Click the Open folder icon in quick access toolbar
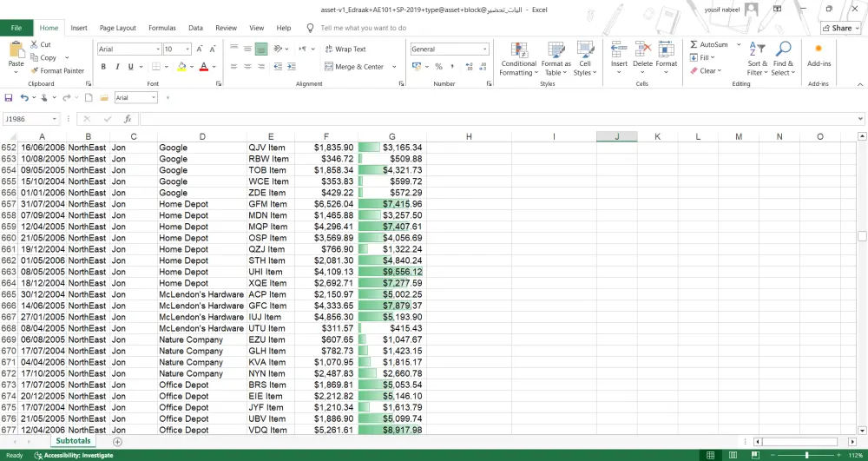The image size is (868, 461). coord(104,98)
